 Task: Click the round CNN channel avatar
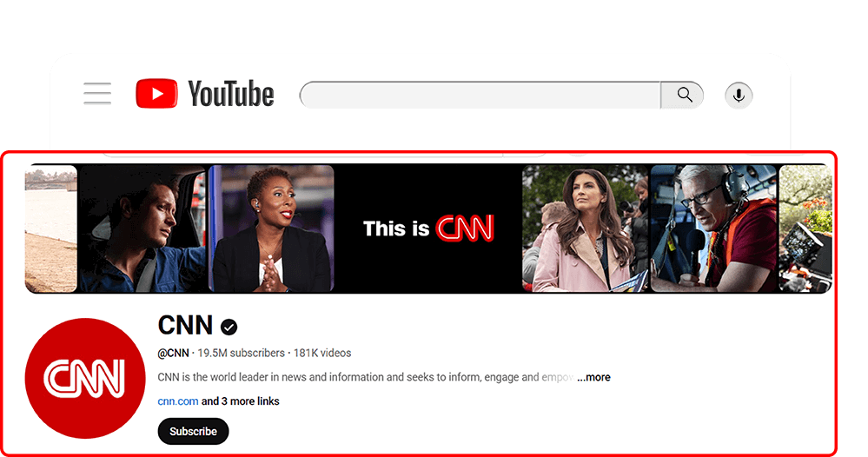(x=85, y=379)
